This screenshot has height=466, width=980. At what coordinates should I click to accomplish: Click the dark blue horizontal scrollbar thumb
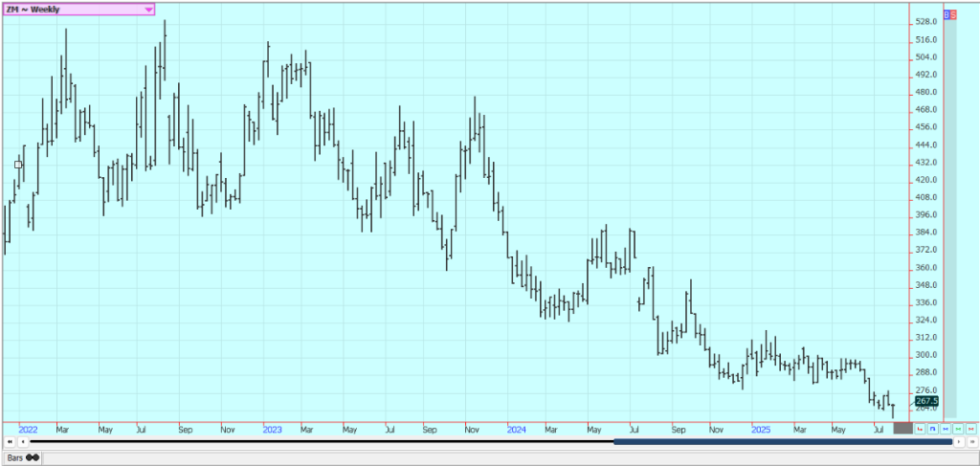point(783,442)
